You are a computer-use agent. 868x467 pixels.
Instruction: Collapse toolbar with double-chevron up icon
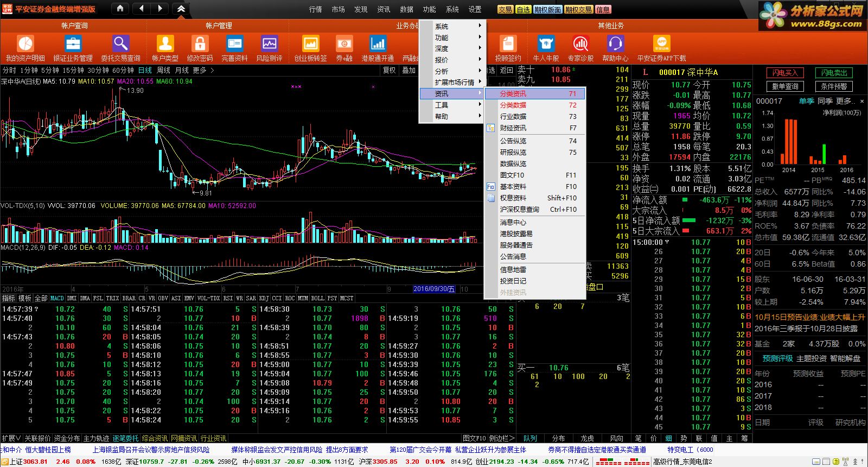181,9
